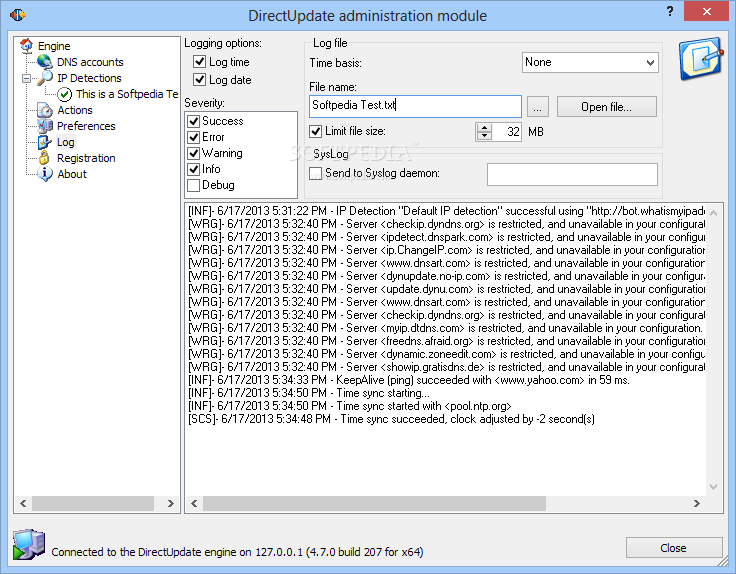Image resolution: width=736 pixels, height=574 pixels.
Task: Click the help question mark button
Action: (670, 12)
